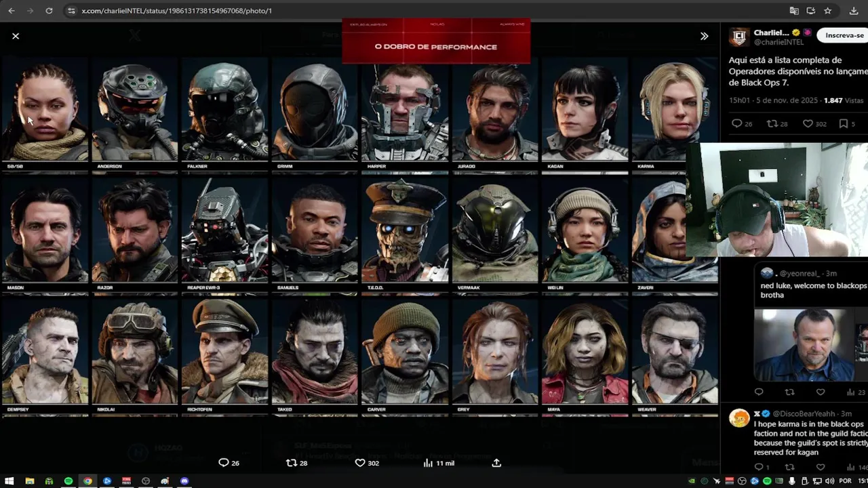Repost the charlieINTEL post from the sidebar
This screenshot has width=868, height=488.
(772, 123)
